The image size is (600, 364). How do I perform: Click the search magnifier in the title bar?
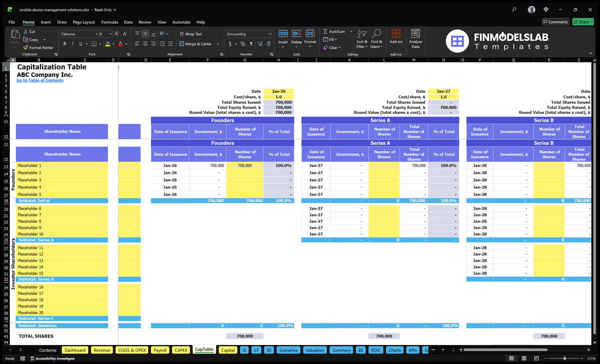514,9
